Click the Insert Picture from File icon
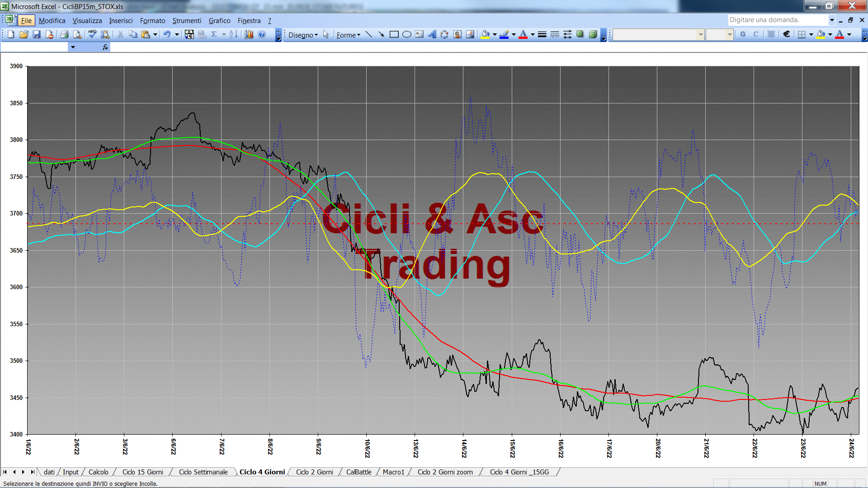The height and width of the screenshot is (488, 868). click(x=470, y=35)
